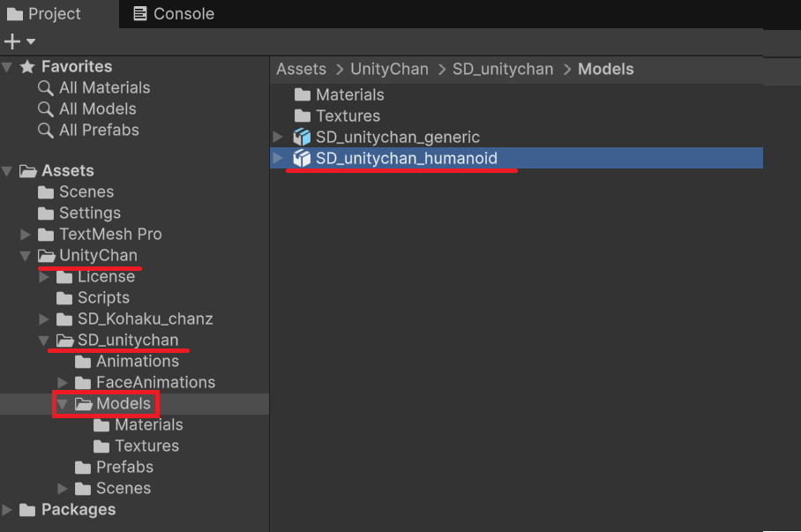The height and width of the screenshot is (532, 801).
Task: Click the SD_unitychan_humanoid model prefab icon
Action: tap(302, 159)
